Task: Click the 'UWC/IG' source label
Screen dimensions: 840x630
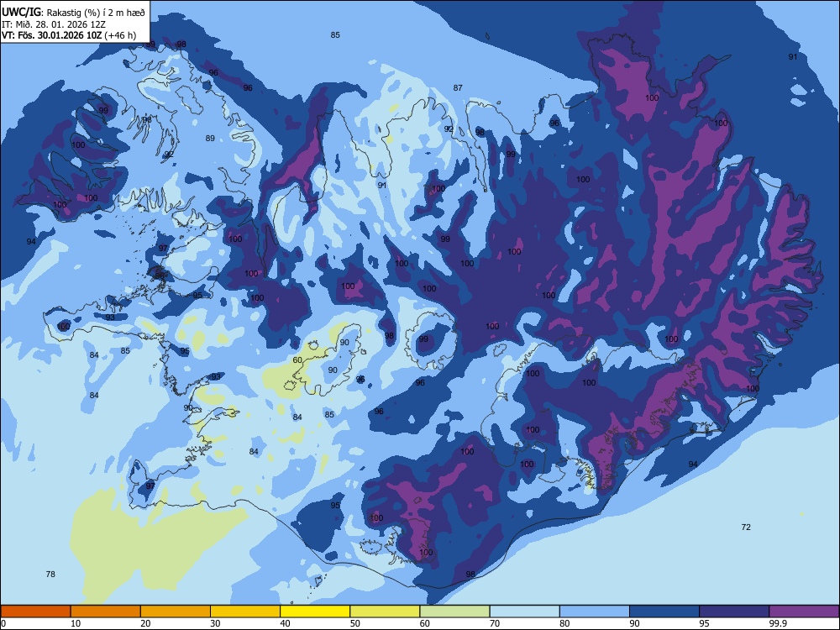Action: pyautogui.click(x=21, y=13)
